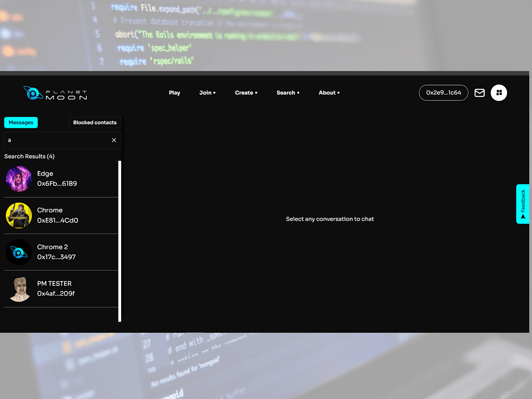Expand the About dropdown menu
This screenshot has height=399, width=532.
click(329, 93)
